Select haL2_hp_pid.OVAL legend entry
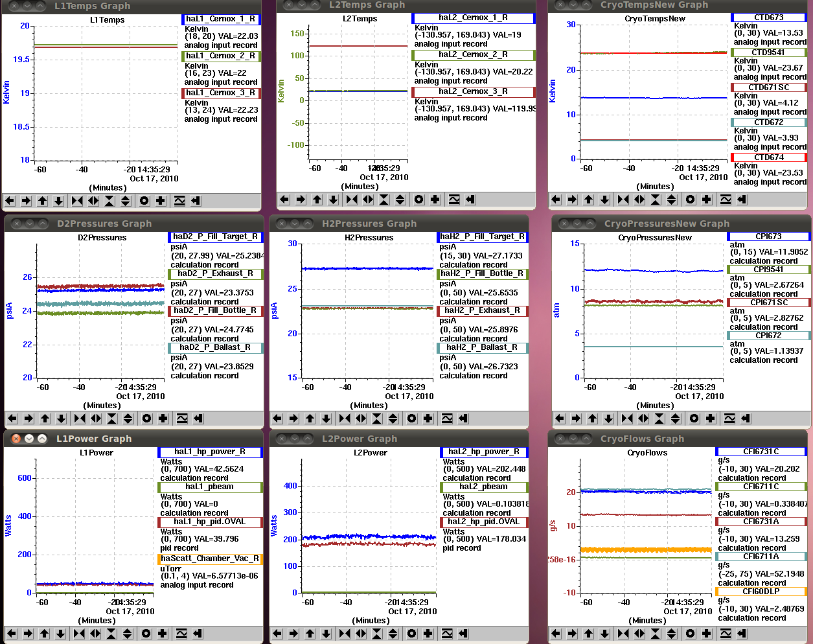Viewport: 813px width, 644px height. [x=484, y=522]
